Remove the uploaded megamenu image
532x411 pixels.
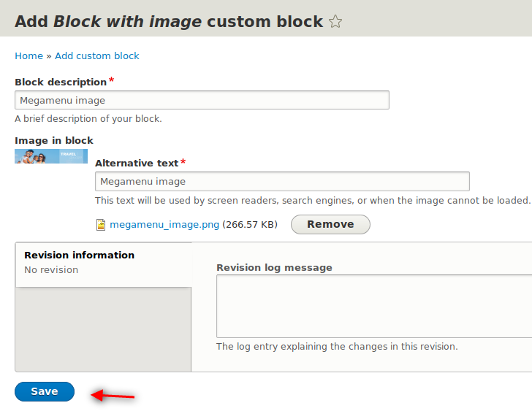coord(330,224)
